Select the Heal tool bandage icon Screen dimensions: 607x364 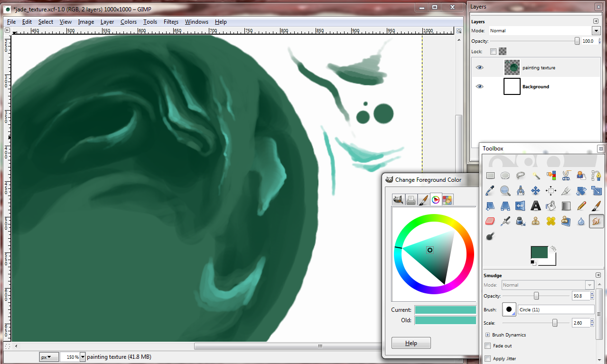[551, 221]
